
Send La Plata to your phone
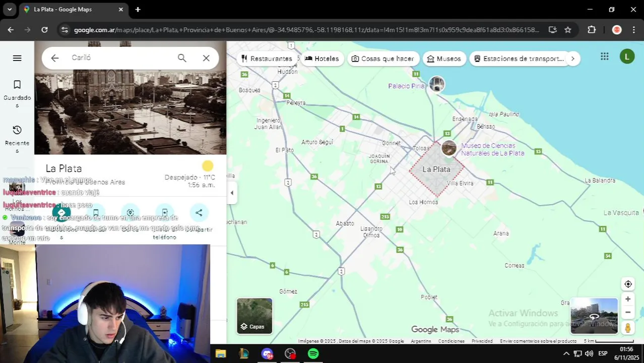click(165, 213)
